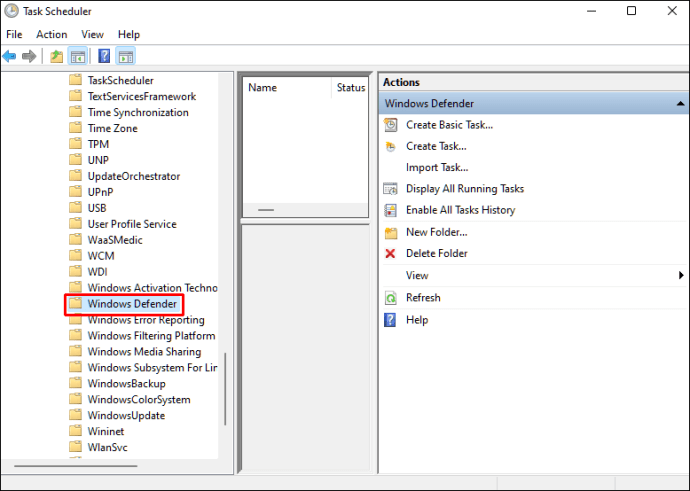This screenshot has height=491, width=690.
Task: Open the Action menu
Action: (x=52, y=34)
